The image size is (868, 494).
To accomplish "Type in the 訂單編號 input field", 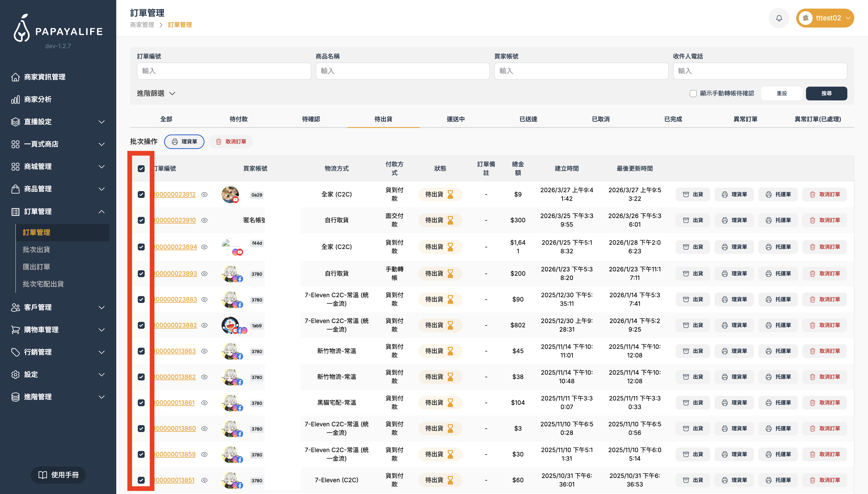I will coord(224,71).
